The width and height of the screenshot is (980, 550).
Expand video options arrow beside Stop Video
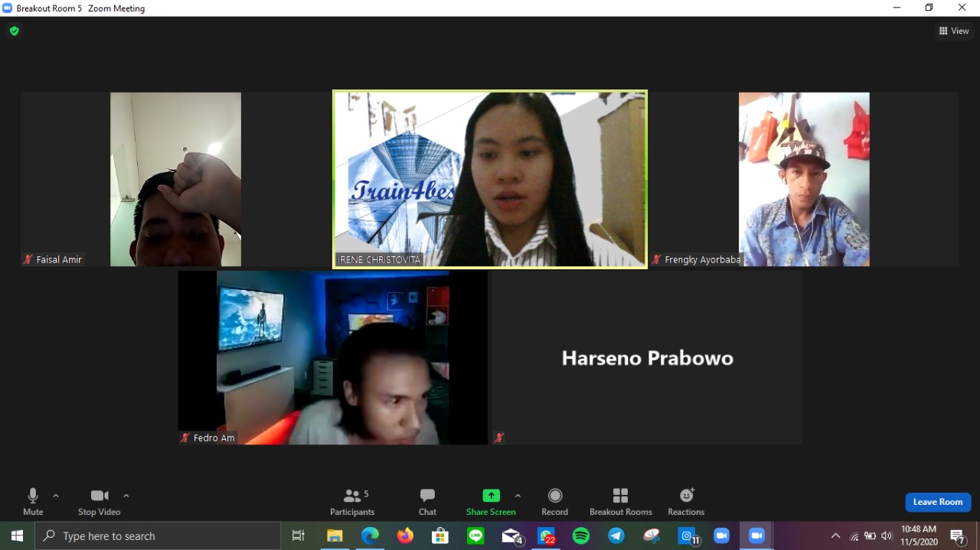(x=126, y=496)
